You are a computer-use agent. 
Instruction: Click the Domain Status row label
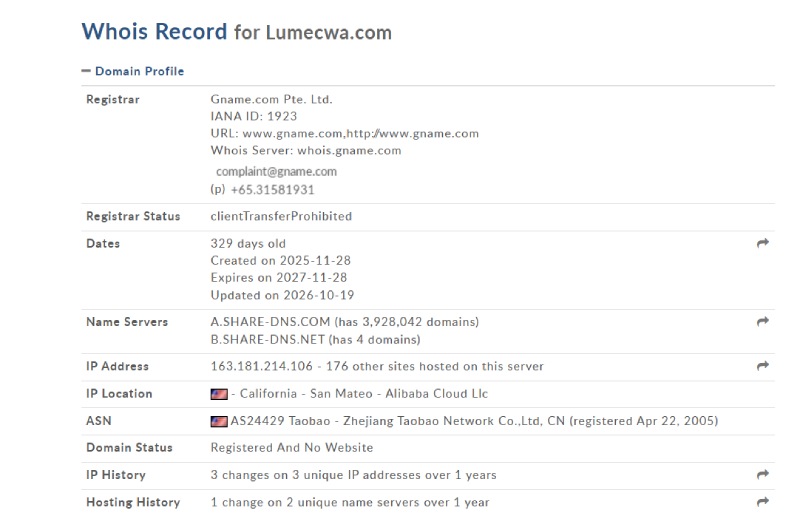pos(130,447)
